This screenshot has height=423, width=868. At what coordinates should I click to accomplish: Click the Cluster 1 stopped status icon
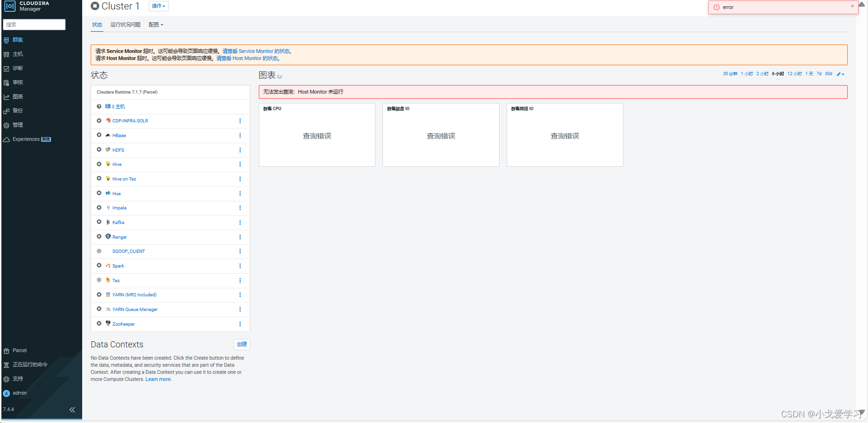[95, 6]
